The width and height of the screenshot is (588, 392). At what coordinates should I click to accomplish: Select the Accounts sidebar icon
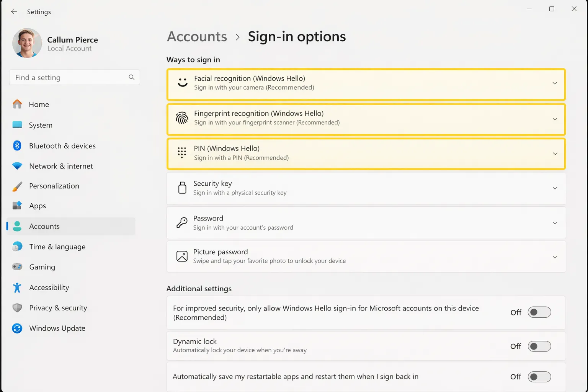click(17, 226)
